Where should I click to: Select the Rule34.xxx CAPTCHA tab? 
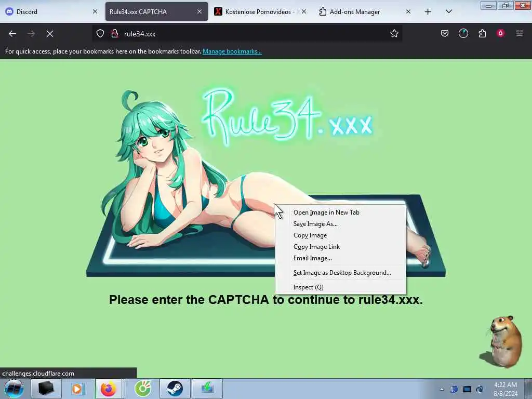click(156, 11)
